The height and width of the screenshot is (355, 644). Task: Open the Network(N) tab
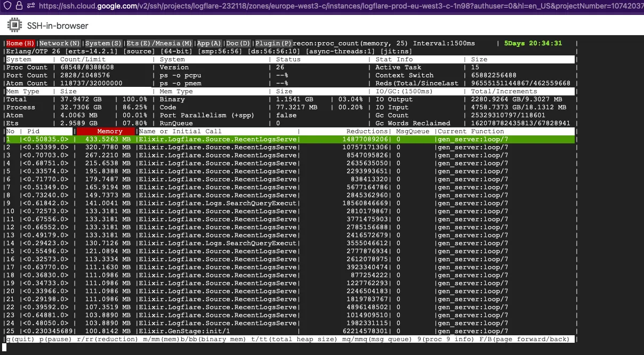(60, 43)
